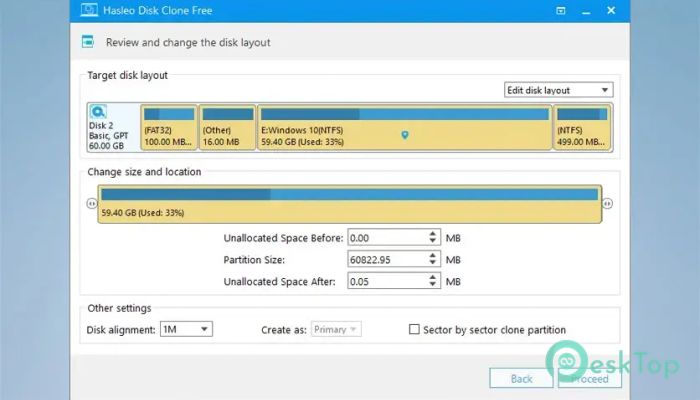This screenshot has width=700, height=400.
Task: Click the 'Disk alignment:' label
Action: [121, 330]
